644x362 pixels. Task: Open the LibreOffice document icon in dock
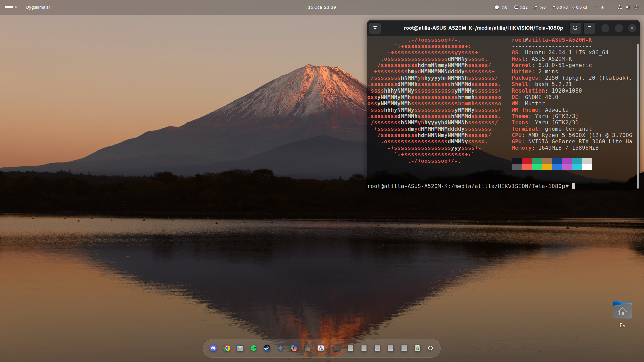pyautogui.click(x=307, y=348)
